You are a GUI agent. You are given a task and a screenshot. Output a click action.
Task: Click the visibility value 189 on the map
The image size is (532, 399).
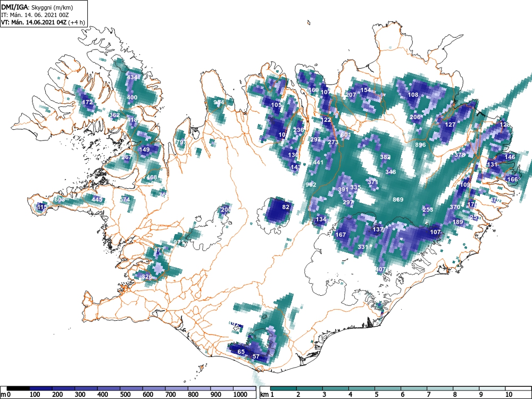[458, 222]
